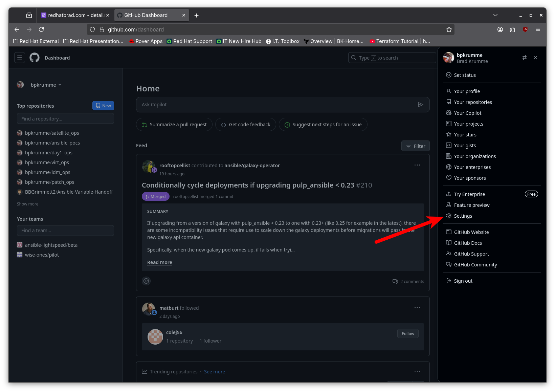Open Your stars menu item
Viewport: 555px width, 392px height.
click(492, 134)
